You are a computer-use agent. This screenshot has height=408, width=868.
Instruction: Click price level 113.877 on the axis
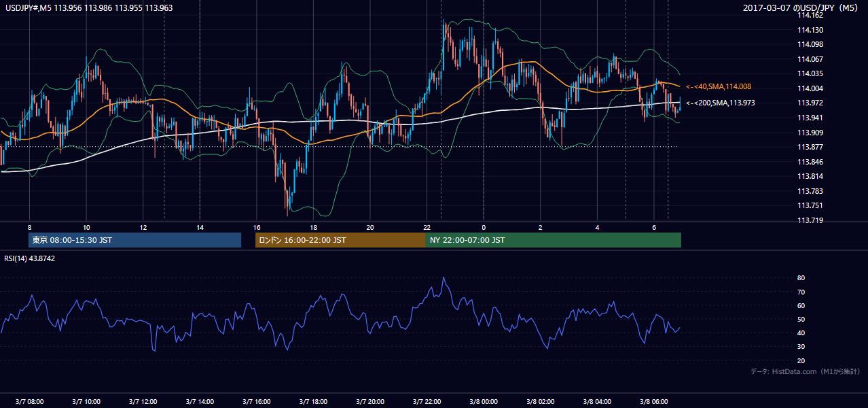pos(811,147)
